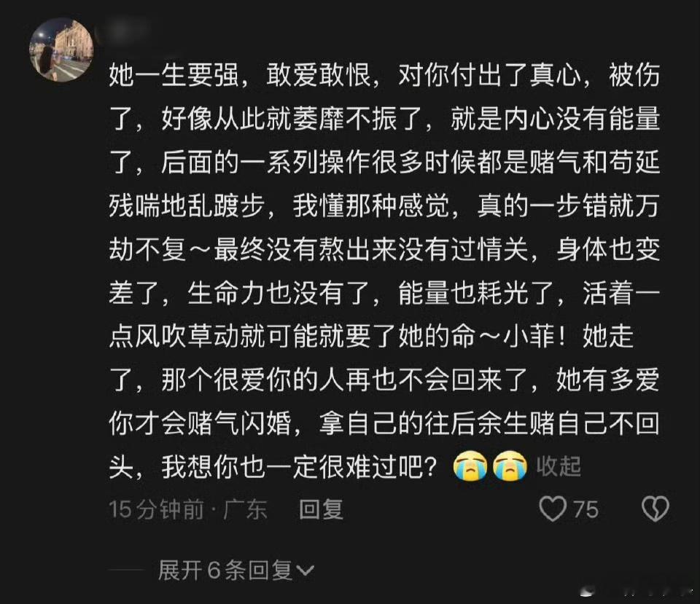
Task: Collapse the long comment via 收起
Action: (x=558, y=466)
